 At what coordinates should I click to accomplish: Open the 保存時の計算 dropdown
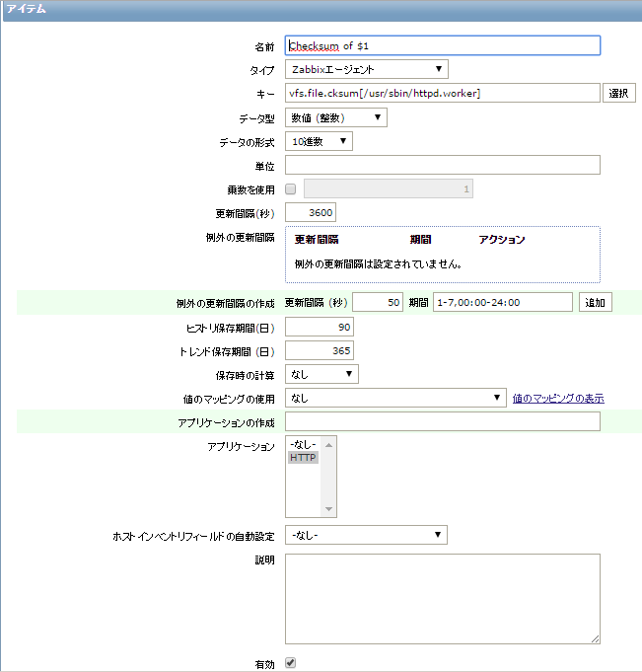pyautogui.click(x=321, y=375)
